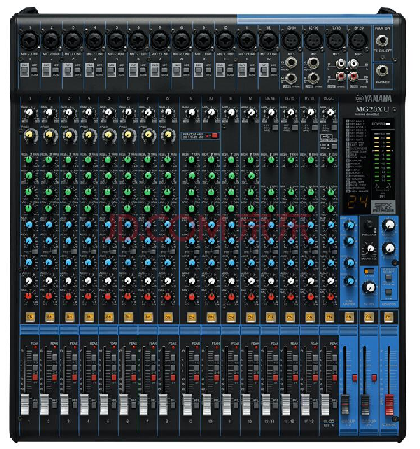Click the Yamaha logo on the mixer
Screen dimensions: 420x449
tap(374, 98)
